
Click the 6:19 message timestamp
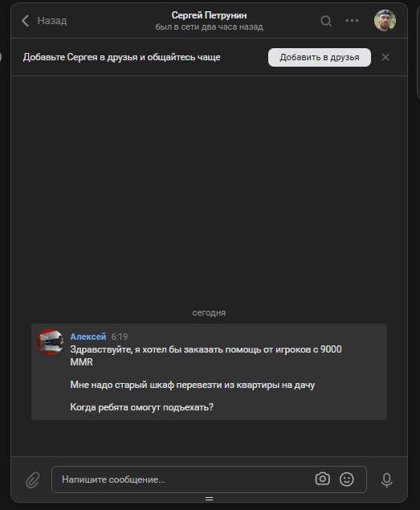pyautogui.click(x=120, y=337)
